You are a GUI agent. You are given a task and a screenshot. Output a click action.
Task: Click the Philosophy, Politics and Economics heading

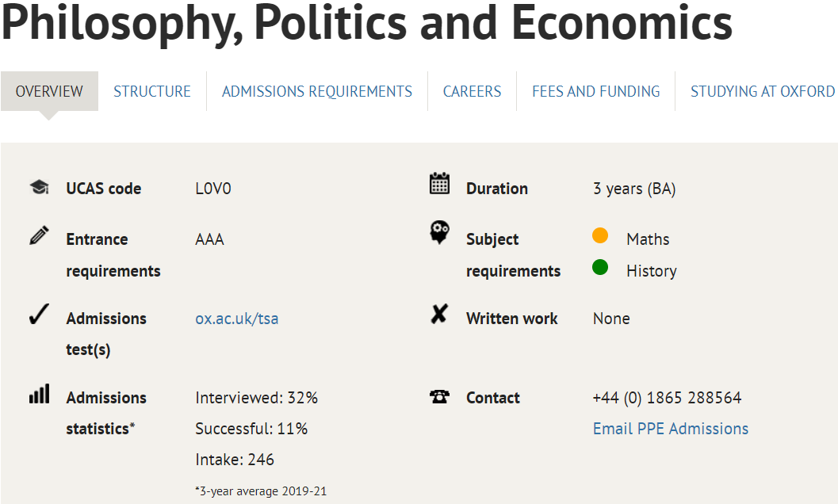pyautogui.click(x=366, y=24)
